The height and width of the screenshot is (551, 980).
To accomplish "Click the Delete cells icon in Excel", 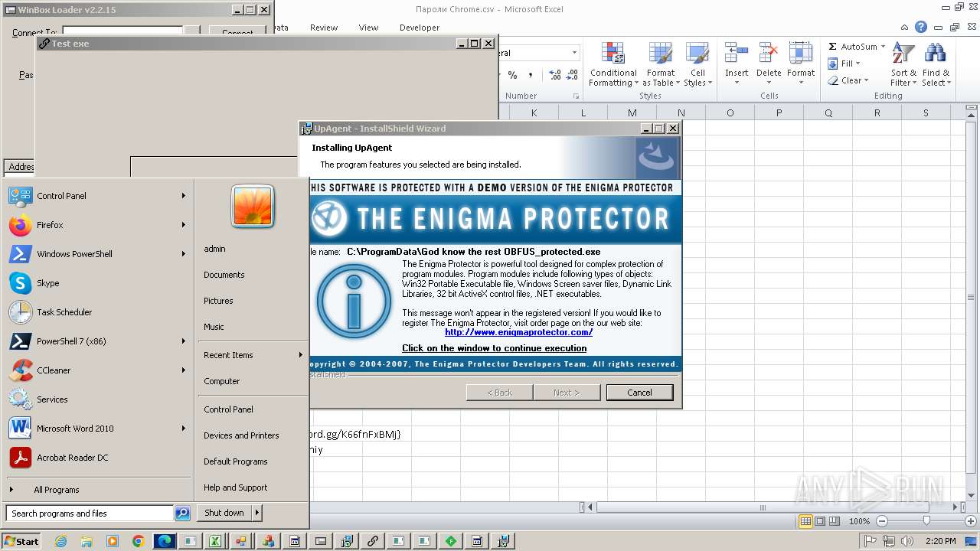I will point(769,54).
